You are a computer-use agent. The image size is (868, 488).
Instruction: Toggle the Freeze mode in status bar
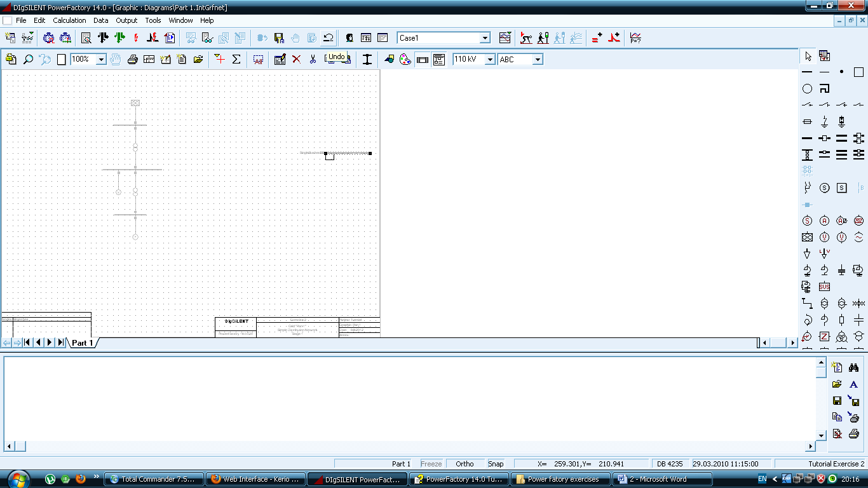point(431,464)
